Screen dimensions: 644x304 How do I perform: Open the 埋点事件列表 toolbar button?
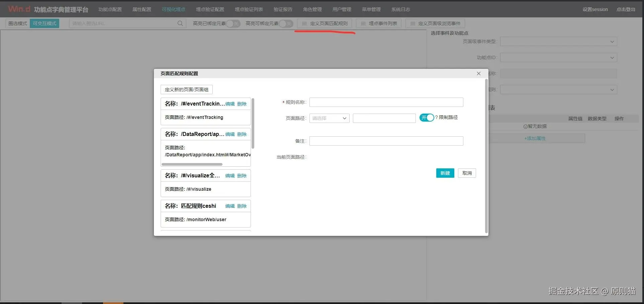coord(379,23)
